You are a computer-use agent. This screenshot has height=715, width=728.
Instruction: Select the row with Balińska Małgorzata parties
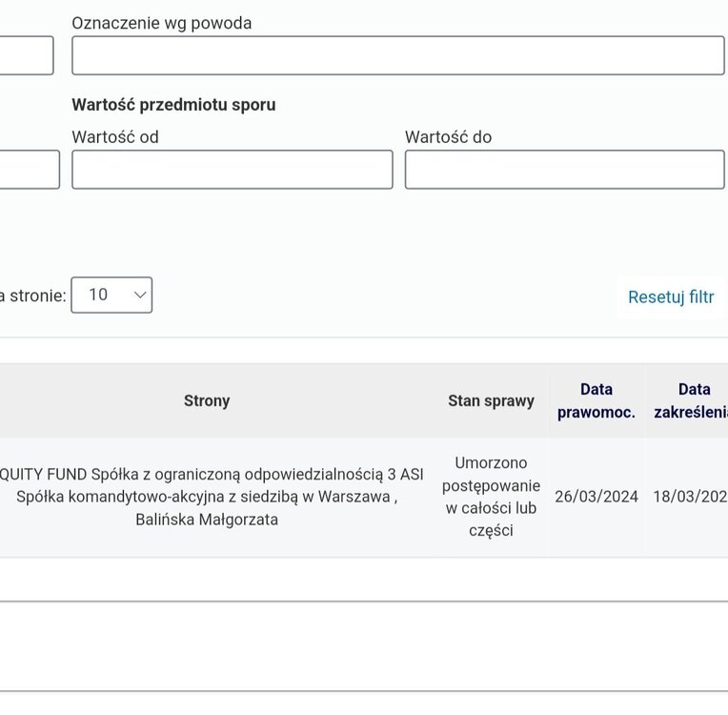click(364, 497)
